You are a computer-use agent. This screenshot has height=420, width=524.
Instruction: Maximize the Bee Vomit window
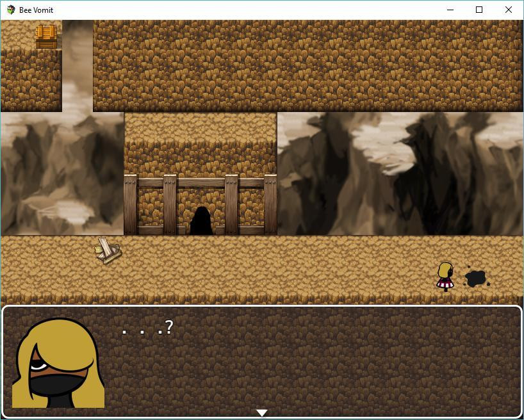click(479, 10)
